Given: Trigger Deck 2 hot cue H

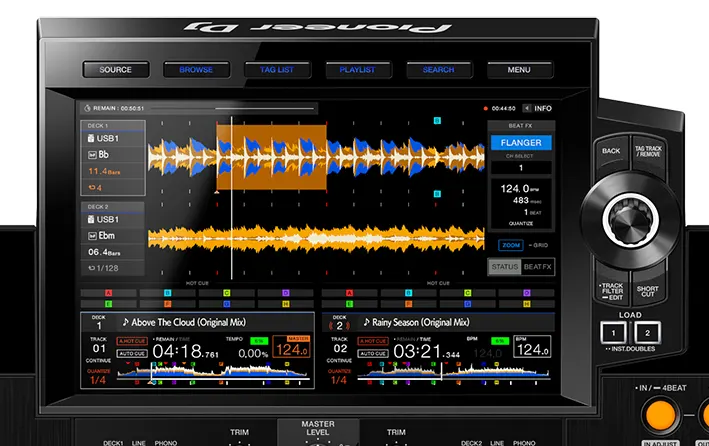Looking at the screenshot, I should [526, 304].
